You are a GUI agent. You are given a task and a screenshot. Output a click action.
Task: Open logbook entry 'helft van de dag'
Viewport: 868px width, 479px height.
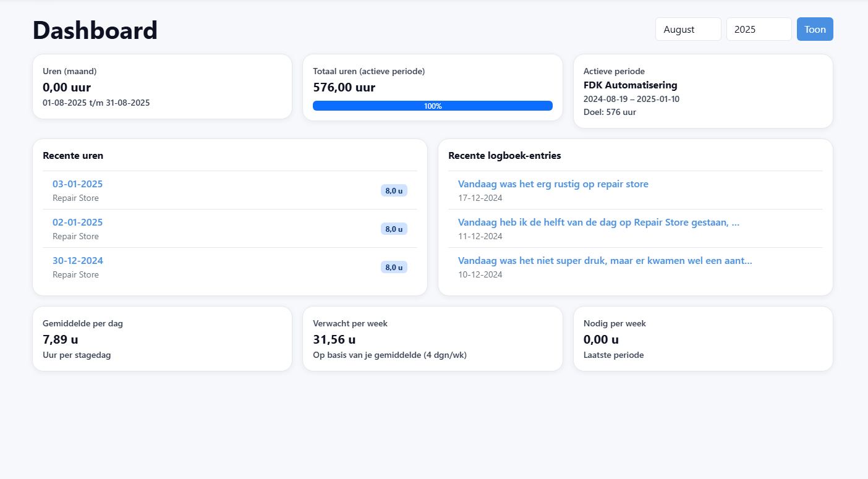(598, 222)
